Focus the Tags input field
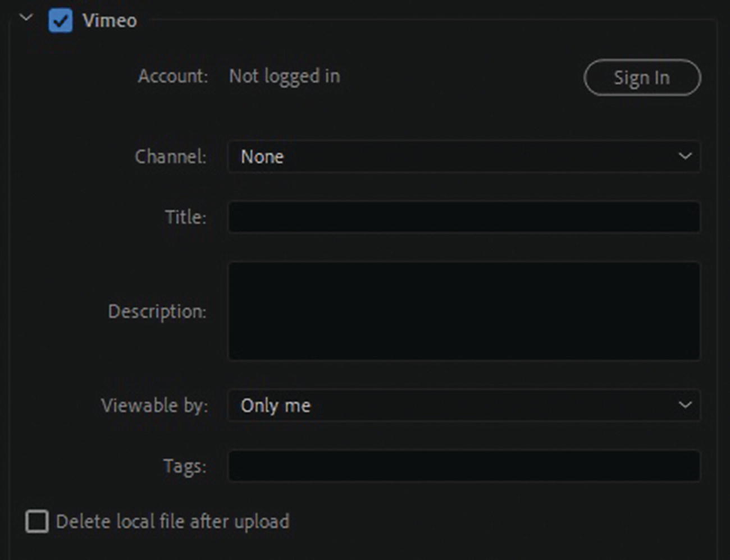The height and width of the screenshot is (560, 730). [x=464, y=466]
